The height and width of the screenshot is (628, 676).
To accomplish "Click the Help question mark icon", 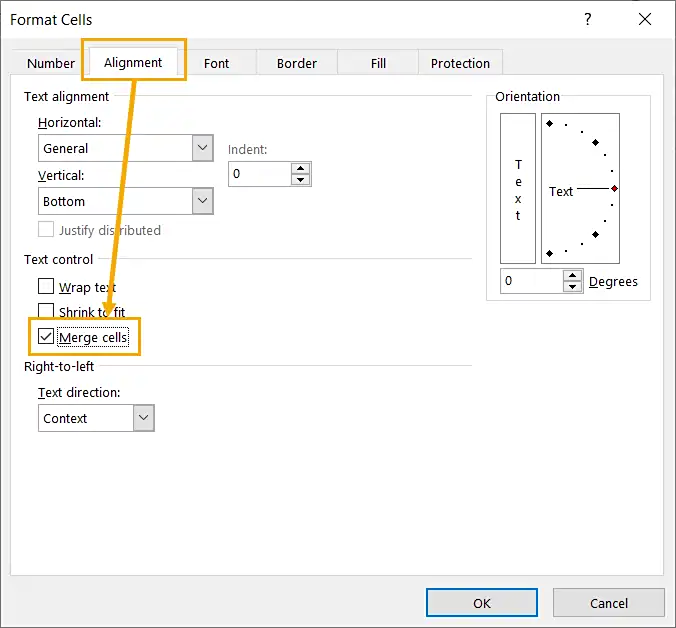I will pyautogui.click(x=587, y=19).
